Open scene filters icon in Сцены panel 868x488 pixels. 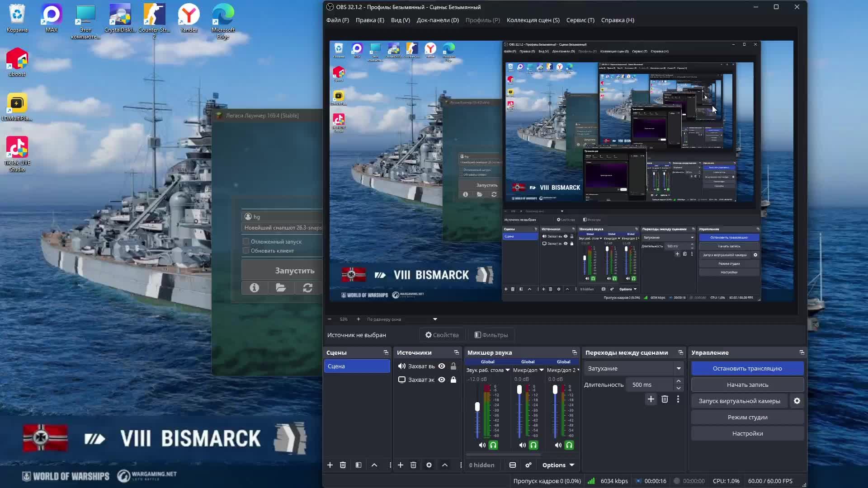click(359, 465)
